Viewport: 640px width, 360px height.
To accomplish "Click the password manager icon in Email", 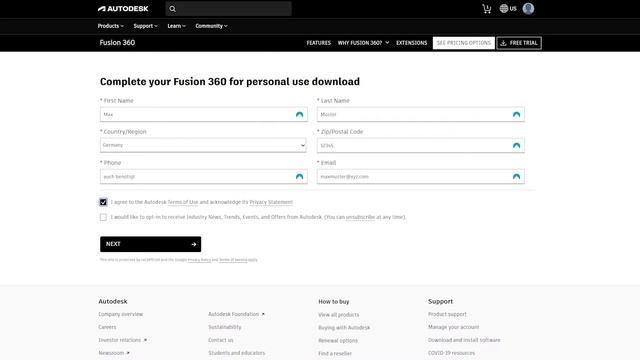I will [x=516, y=177].
